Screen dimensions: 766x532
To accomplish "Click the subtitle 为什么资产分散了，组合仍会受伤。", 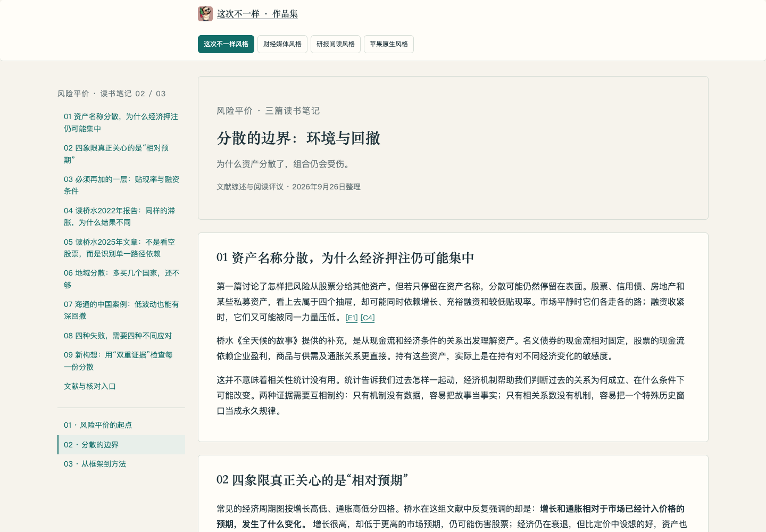I will [285, 164].
